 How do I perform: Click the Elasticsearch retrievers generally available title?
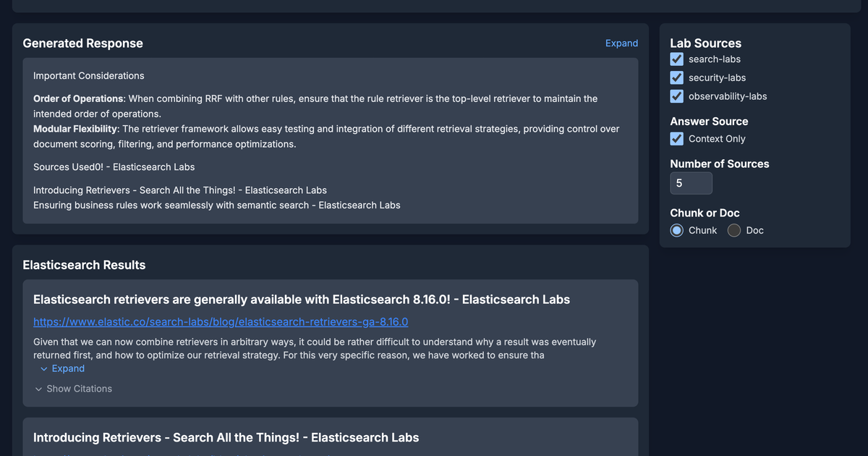(302, 299)
